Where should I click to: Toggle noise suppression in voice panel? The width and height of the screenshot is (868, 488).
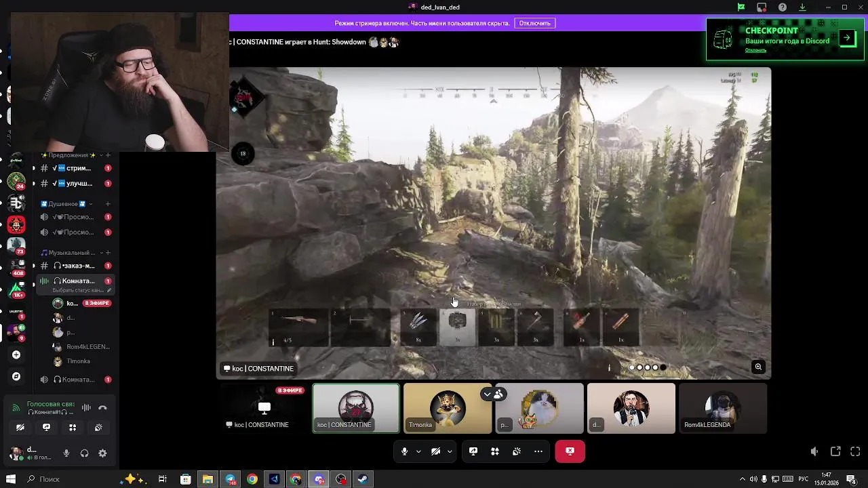tap(86, 407)
